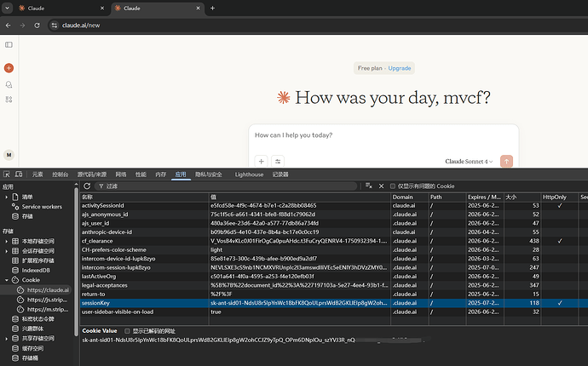Go forward in browser history
Screen dimensions: 588x366
coord(22,26)
